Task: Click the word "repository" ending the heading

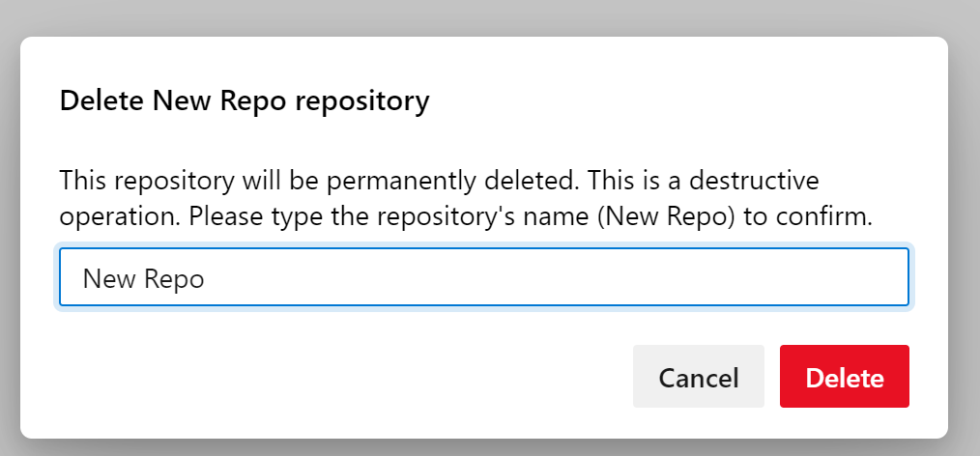Action: 361,101
